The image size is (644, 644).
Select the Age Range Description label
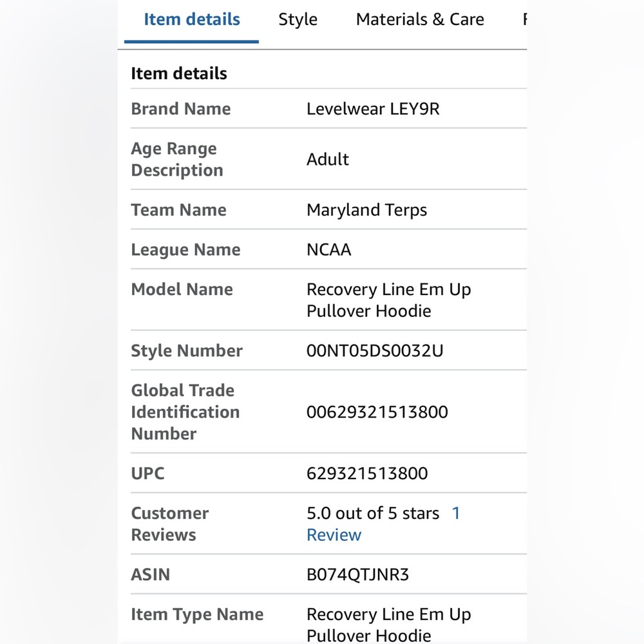click(177, 159)
